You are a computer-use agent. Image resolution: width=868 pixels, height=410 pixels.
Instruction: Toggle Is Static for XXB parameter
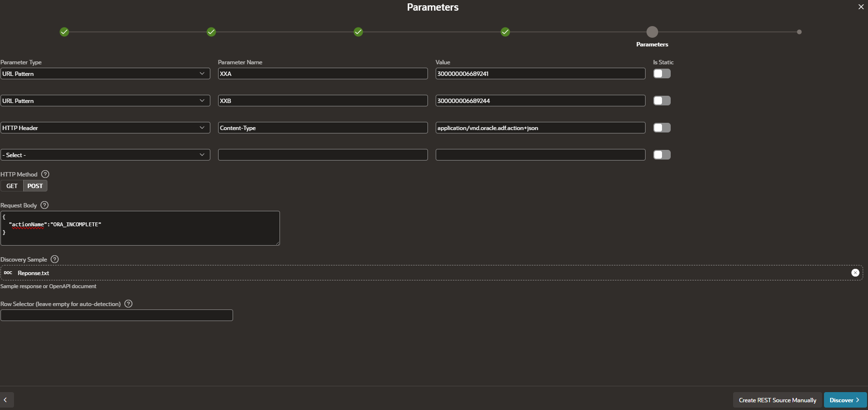[x=662, y=101]
